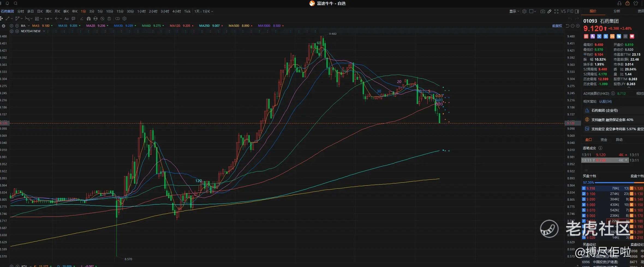Toggle the pink heart watchlist icon

(x=632, y=36)
